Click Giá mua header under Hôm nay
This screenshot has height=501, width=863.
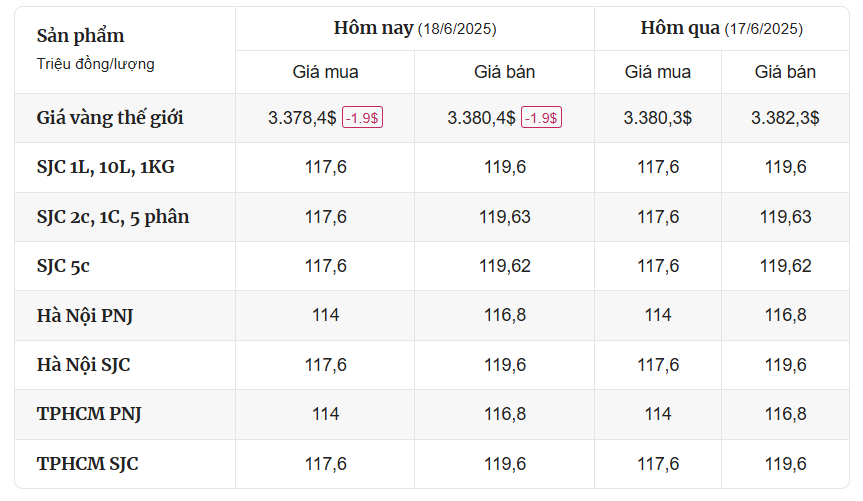point(325,72)
